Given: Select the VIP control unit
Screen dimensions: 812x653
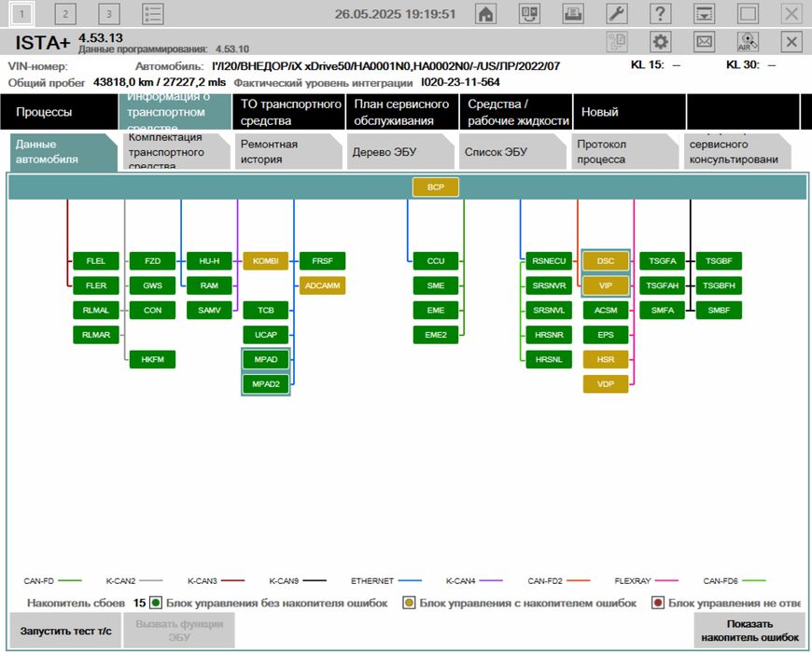Looking at the screenshot, I should tap(606, 285).
